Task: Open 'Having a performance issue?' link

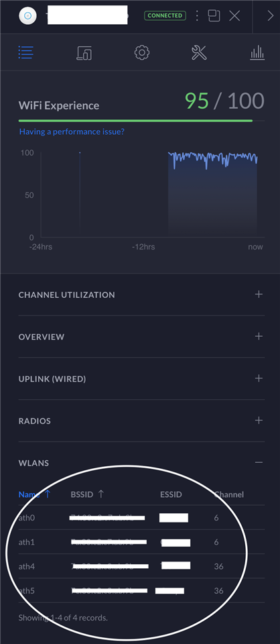Action: pyautogui.click(x=72, y=132)
